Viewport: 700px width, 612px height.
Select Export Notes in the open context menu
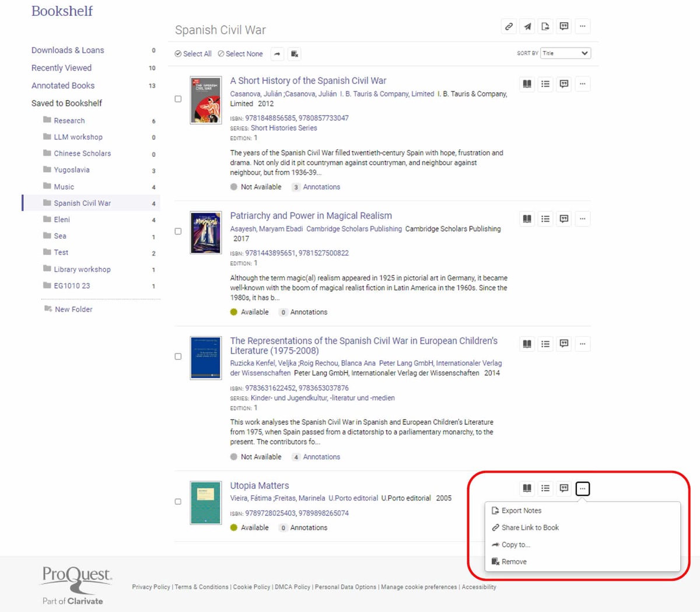[521, 510]
